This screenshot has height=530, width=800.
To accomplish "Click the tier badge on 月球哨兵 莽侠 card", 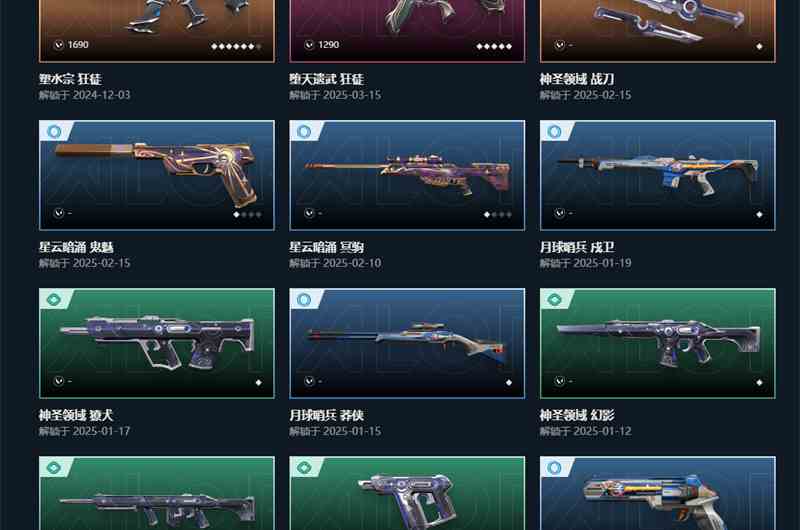I will coord(304,299).
